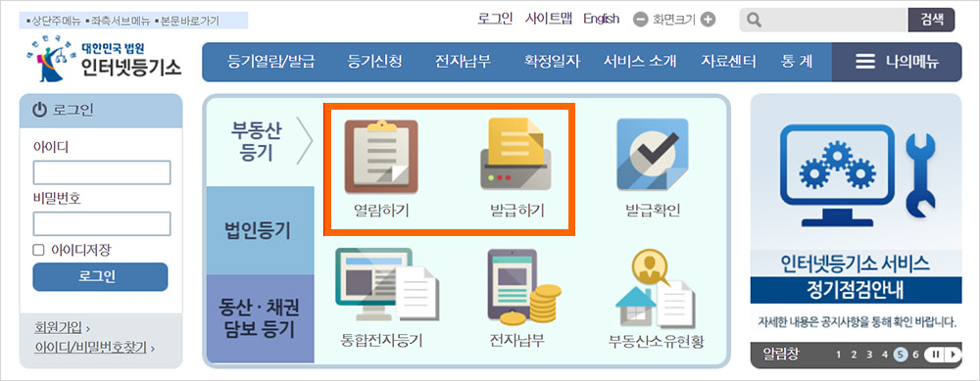Click the magnifier icon in search box
The height and width of the screenshot is (381, 980).
[755, 20]
